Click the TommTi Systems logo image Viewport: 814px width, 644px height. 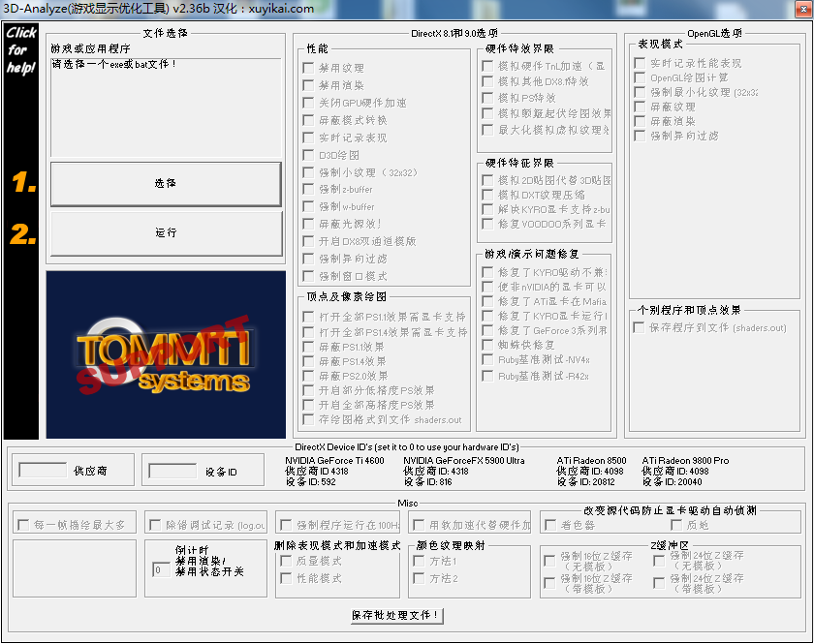click(x=166, y=354)
